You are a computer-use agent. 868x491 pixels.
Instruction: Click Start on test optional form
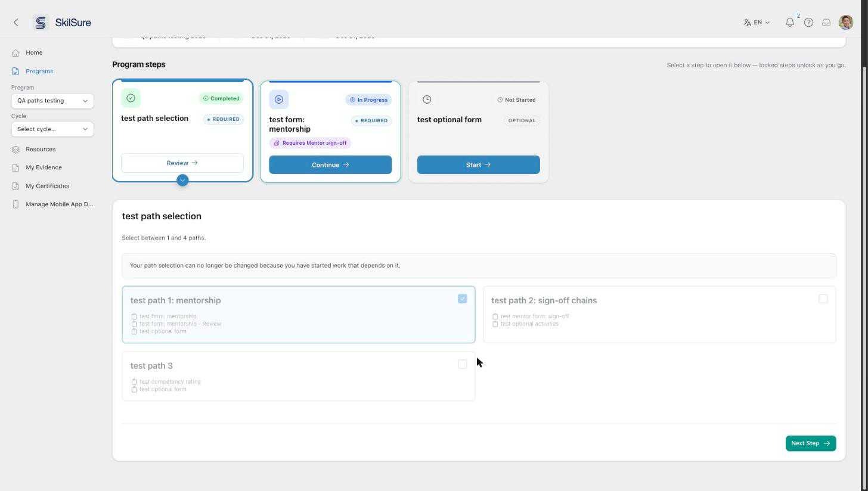pos(478,164)
